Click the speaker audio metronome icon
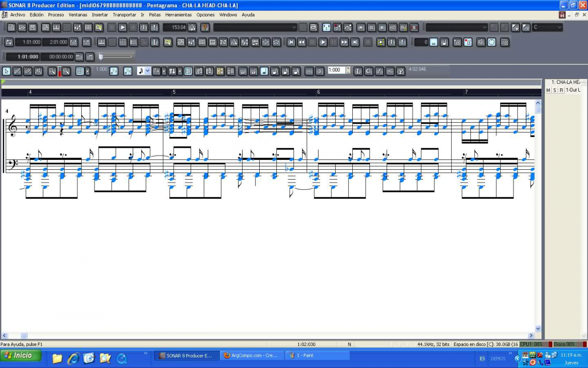 (481, 42)
